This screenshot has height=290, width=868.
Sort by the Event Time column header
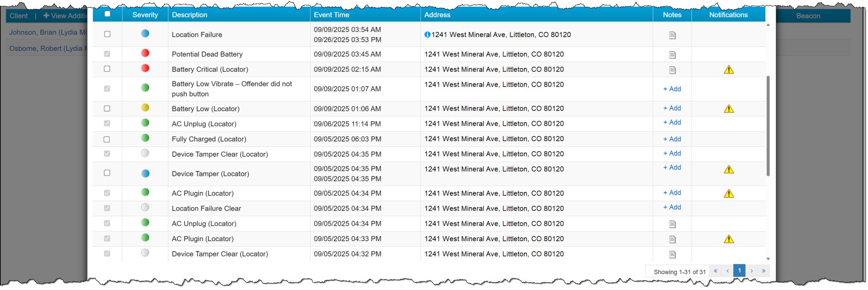tap(331, 15)
